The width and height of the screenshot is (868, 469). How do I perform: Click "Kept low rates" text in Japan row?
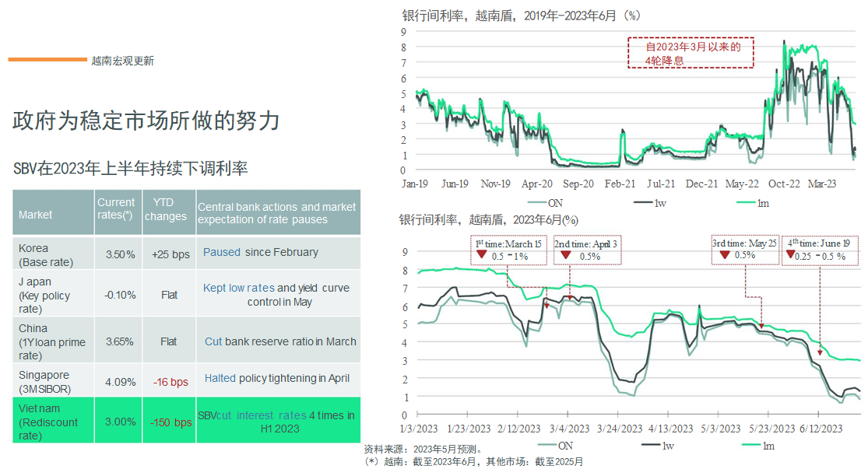click(238, 288)
